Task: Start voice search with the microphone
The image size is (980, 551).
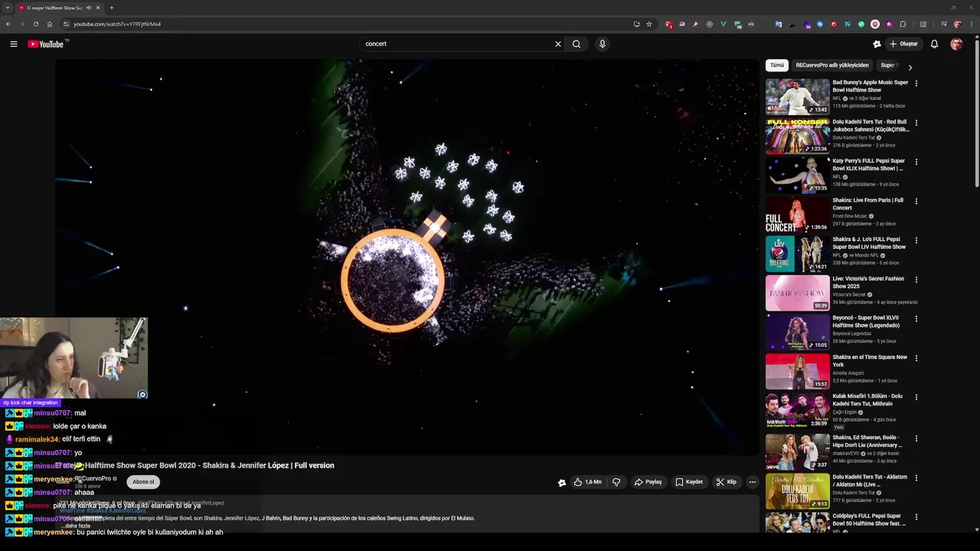Action: 603,44
